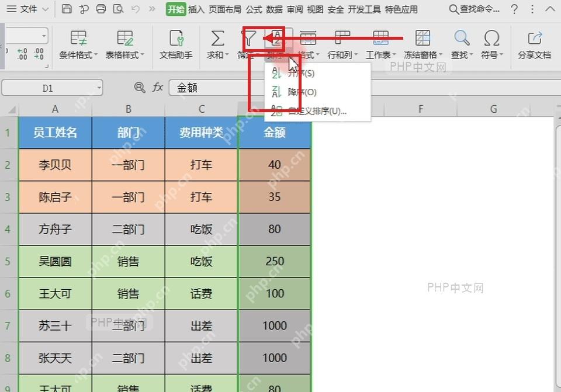Click the 求和 sum icon
Image resolution: width=561 pixels, height=392 pixels.
(x=217, y=39)
